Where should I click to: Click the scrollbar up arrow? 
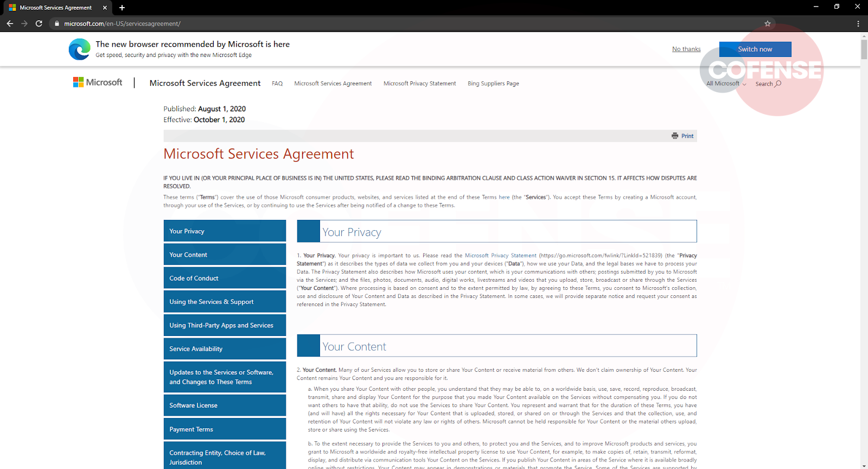pos(864,36)
